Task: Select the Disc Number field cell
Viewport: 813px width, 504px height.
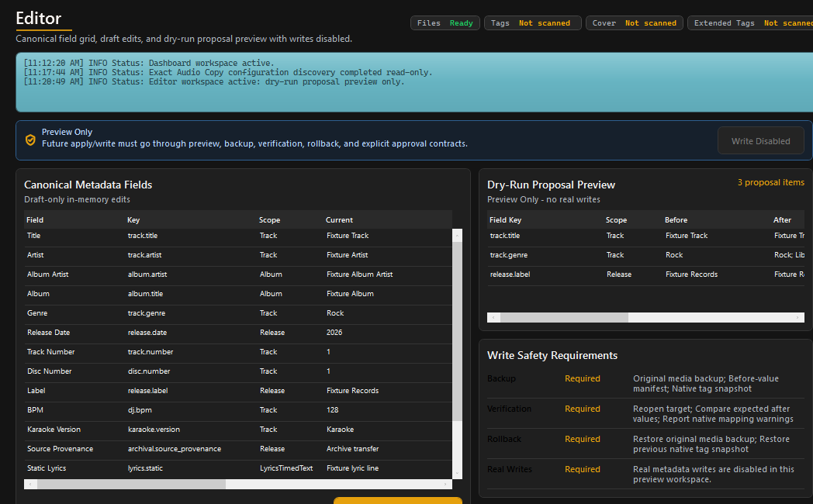Action: point(49,371)
